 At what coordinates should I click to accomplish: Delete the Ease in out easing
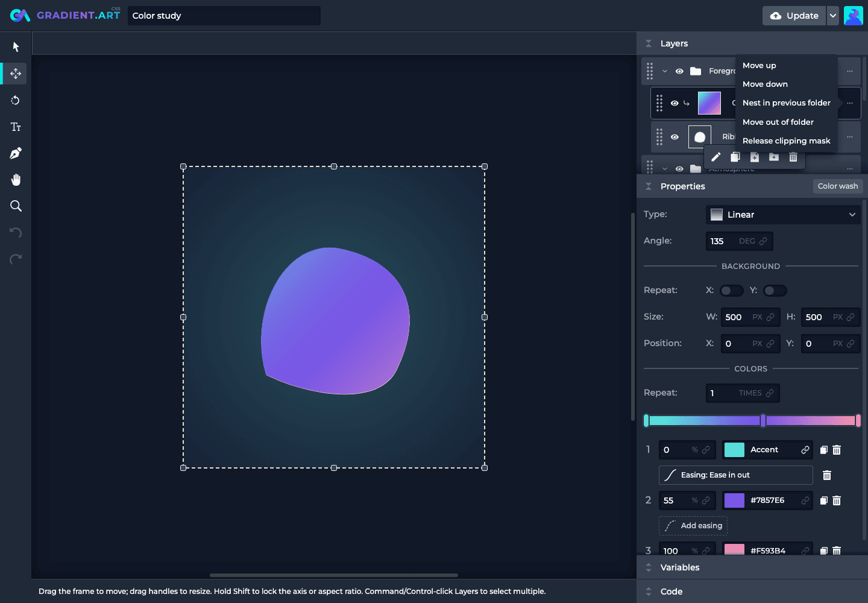pos(827,475)
